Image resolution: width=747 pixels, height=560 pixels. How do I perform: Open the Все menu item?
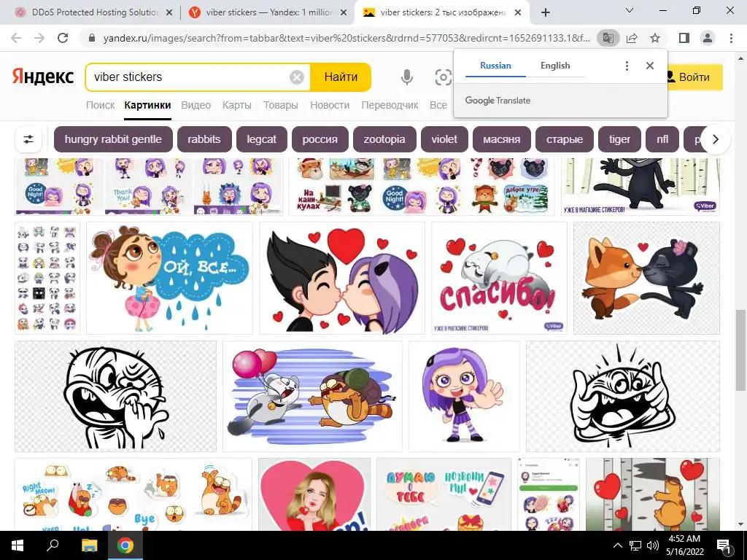point(438,105)
